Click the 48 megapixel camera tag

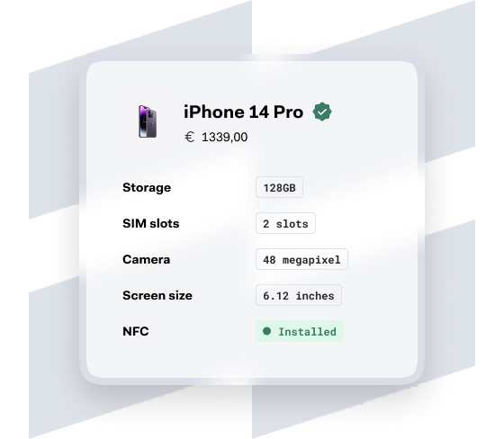point(301,259)
